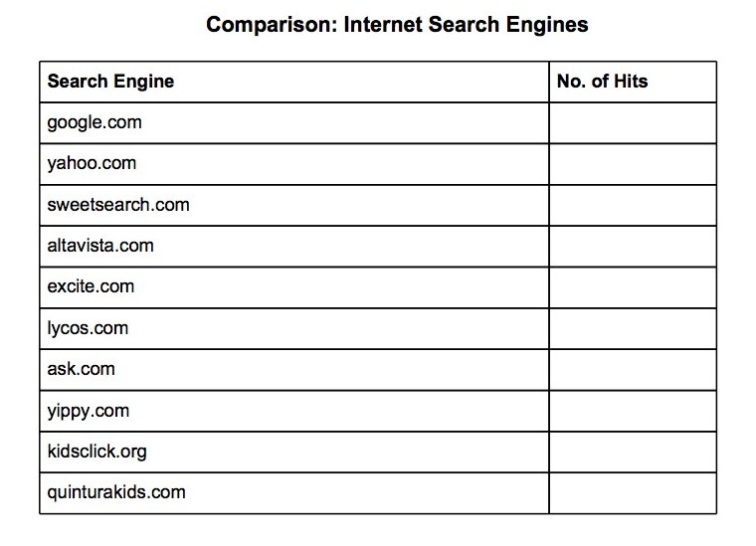Select the 'Search Engine' column header
This screenshot has height=546, width=756.
point(110,82)
